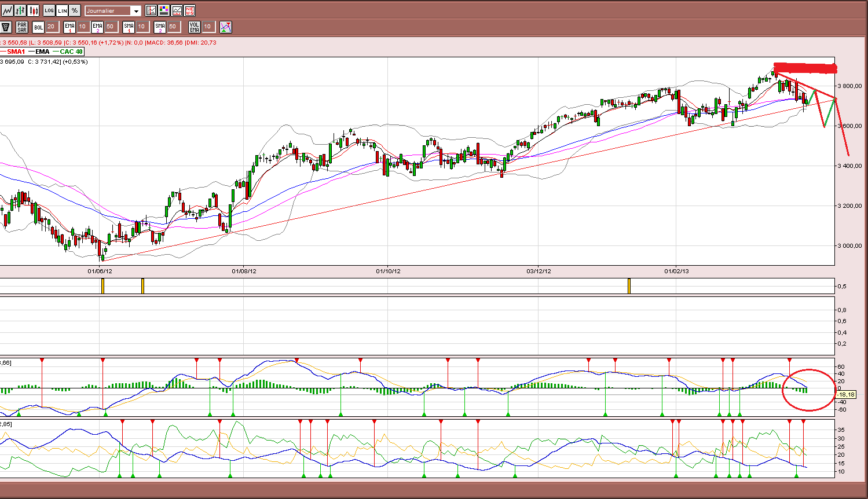Toggle the PAR SAR indicator
Screen dimensions: 868x499
click(22, 27)
